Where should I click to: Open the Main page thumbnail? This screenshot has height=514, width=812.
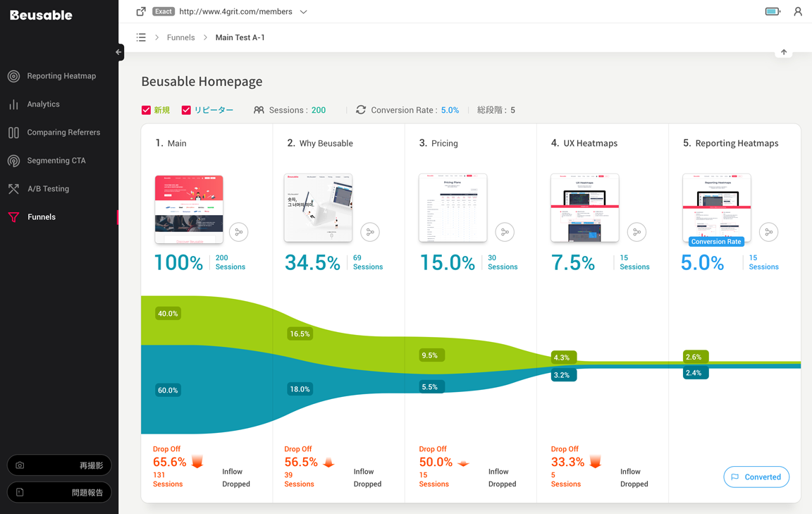coord(189,209)
